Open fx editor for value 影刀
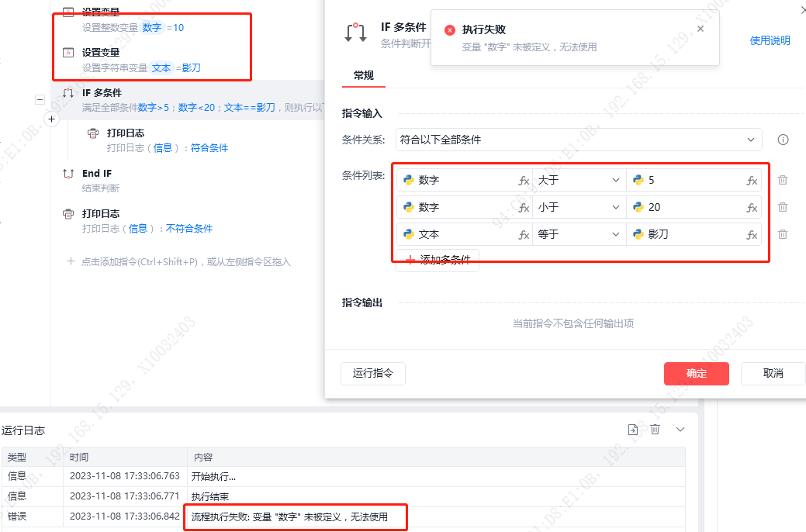 point(752,235)
